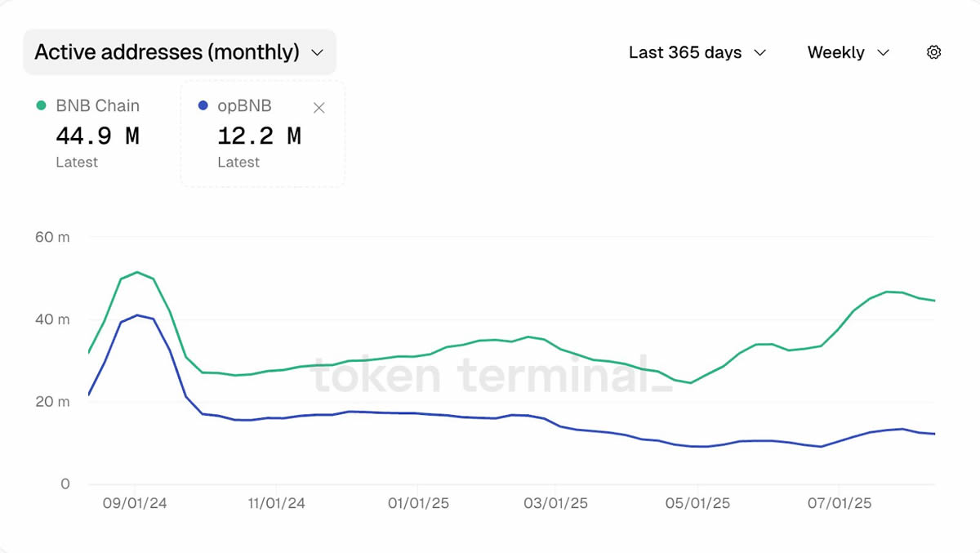Click the 07/01/25 date axis label

pos(840,503)
